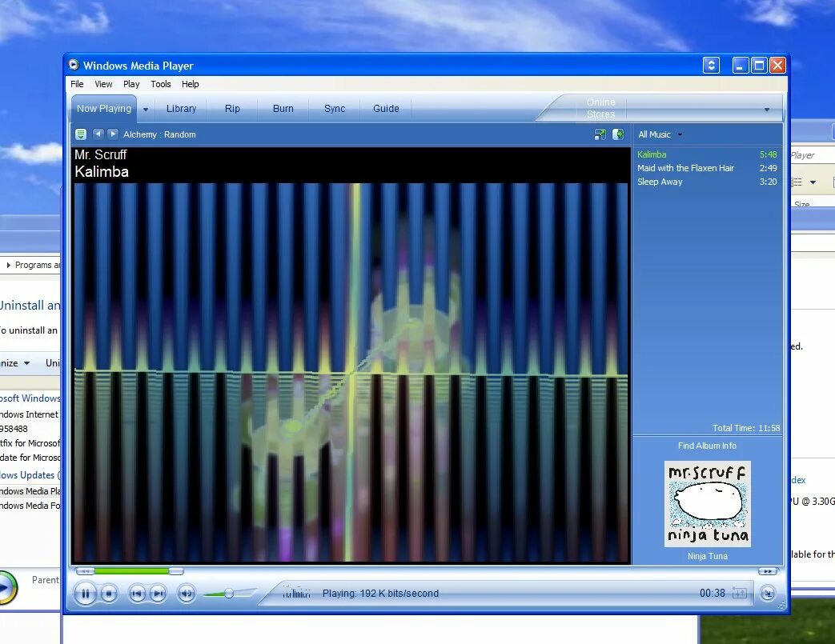Screen dimensions: 835x644
Task: Minimize the Windows Media Player window
Action: (741, 66)
